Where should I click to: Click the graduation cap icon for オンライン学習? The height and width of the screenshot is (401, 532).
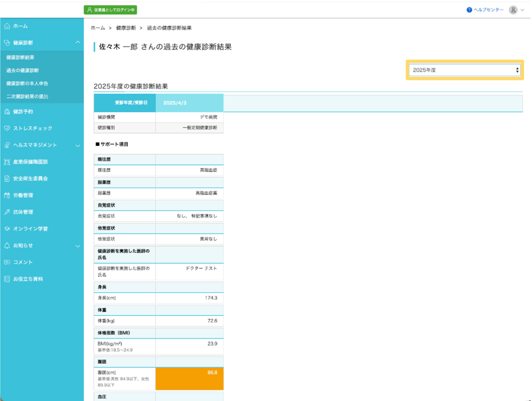coord(7,229)
